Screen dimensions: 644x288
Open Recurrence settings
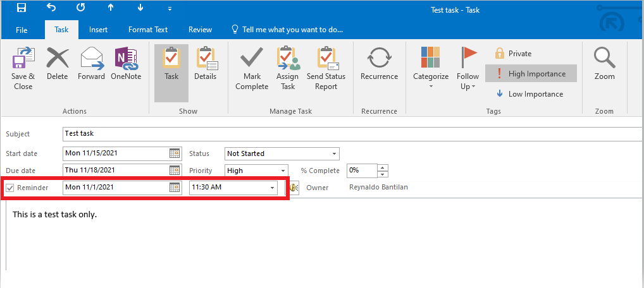[379, 64]
